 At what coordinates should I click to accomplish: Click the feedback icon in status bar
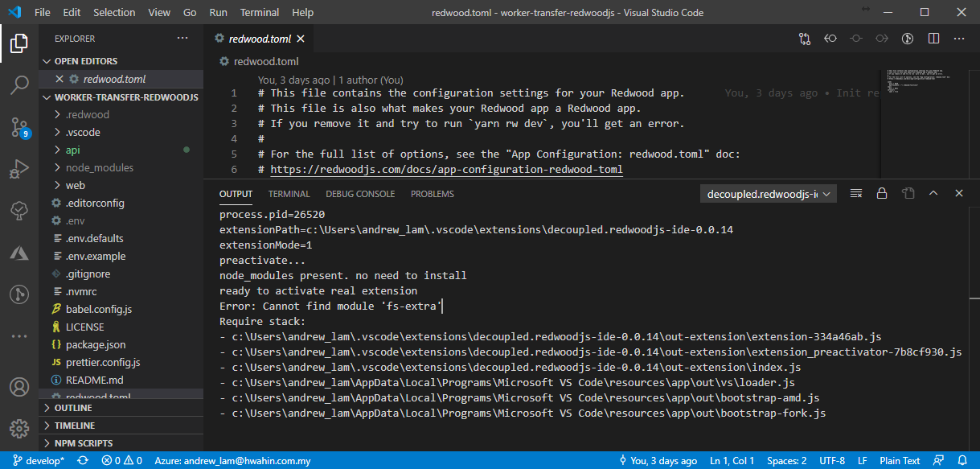[939, 461]
